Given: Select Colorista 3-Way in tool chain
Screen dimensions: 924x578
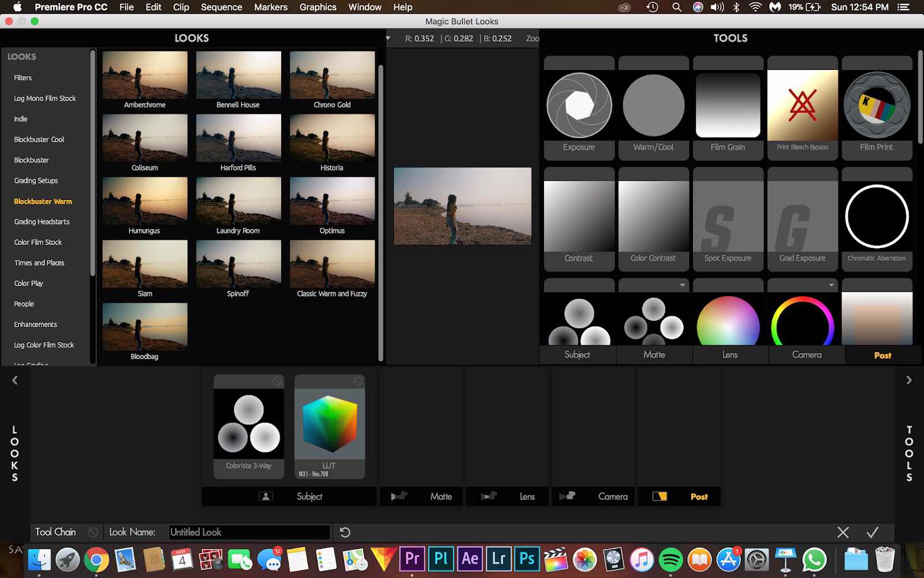Looking at the screenshot, I should (249, 428).
